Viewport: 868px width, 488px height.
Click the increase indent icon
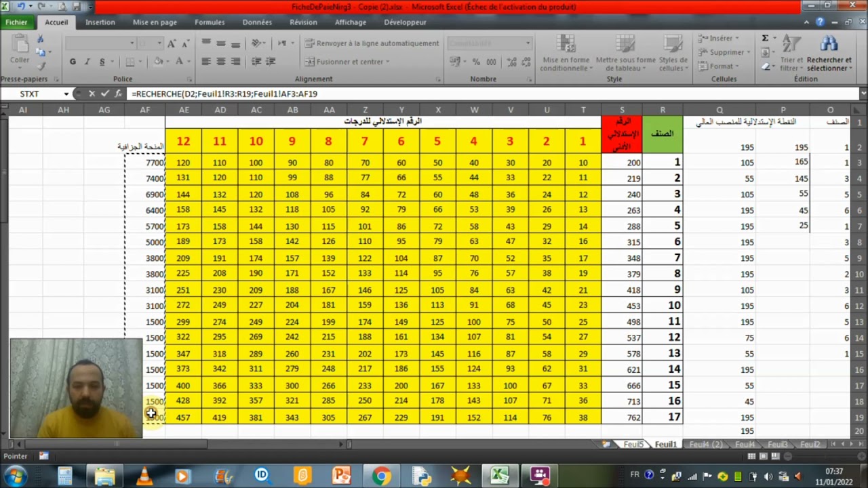click(271, 62)
